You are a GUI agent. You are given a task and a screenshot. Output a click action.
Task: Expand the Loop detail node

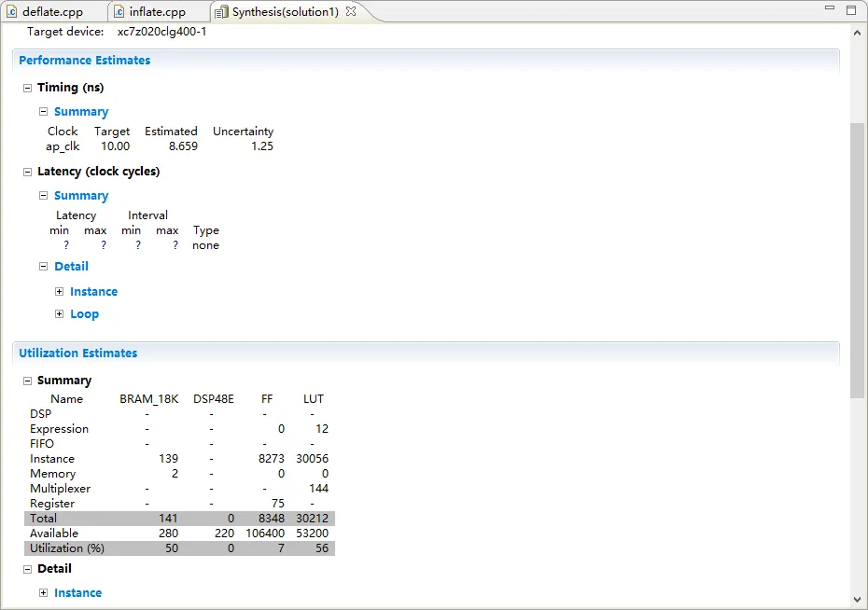pos(60,314)
